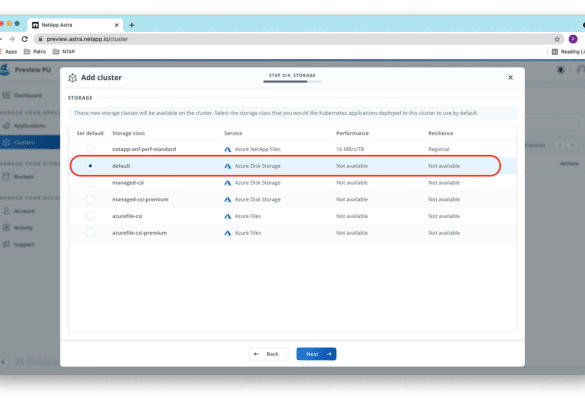Open the Apps bookmarks shortcut
The height and width of the screenshot is (405, 585).
[8, 51]
